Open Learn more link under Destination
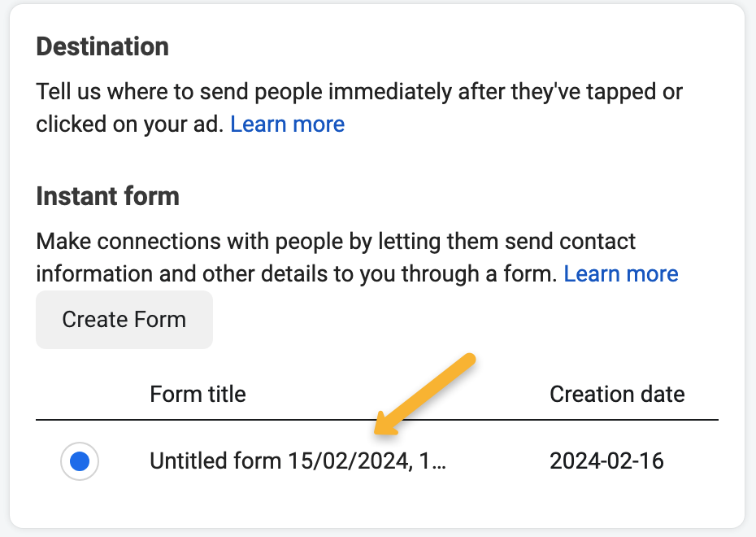The image size is (756, 537). pos(288,124)
